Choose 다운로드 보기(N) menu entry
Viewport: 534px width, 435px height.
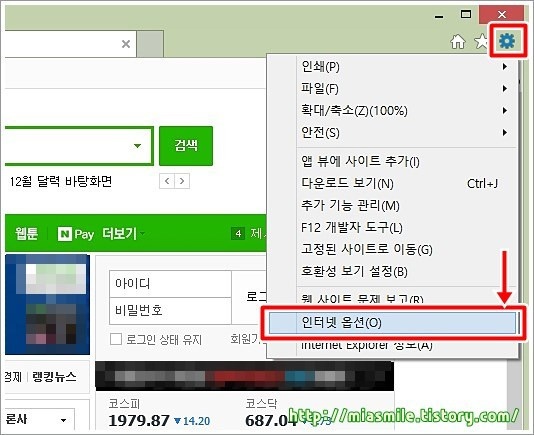[x=392, y=184]
